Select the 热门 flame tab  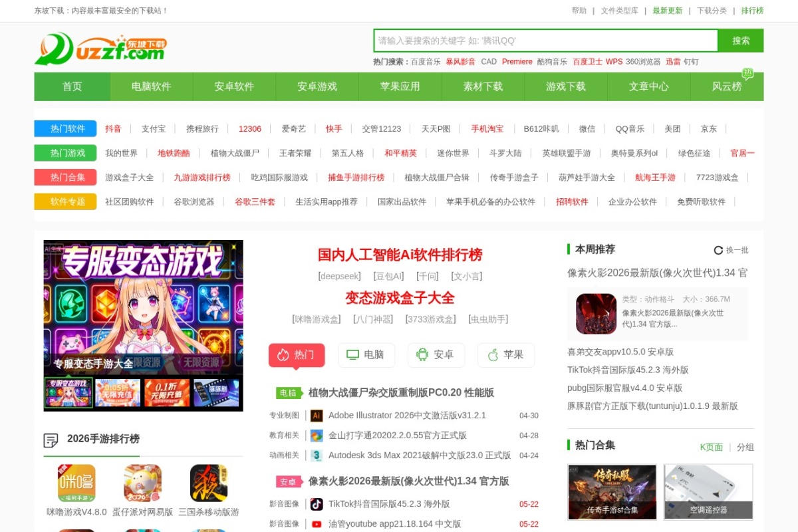pos(297,355)
